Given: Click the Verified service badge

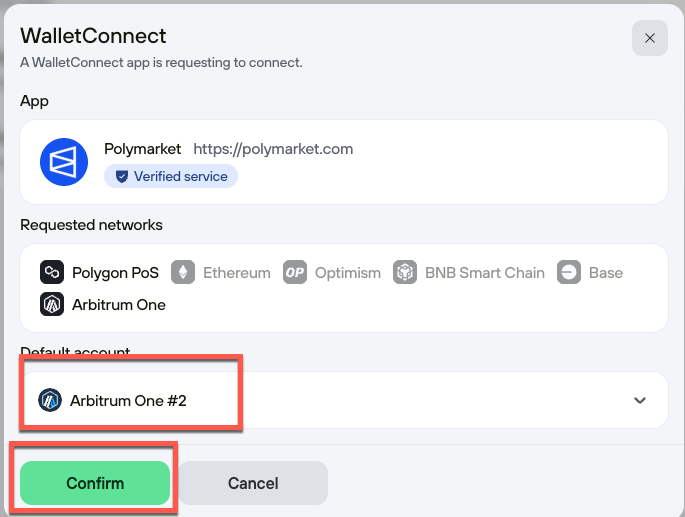Looking at the screenshot, I should (171, 176).
